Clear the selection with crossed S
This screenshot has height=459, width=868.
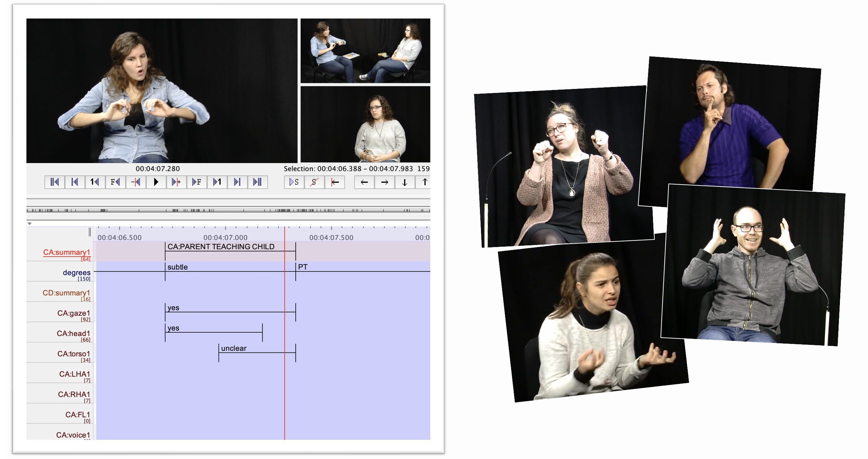[x=314, y=182]
